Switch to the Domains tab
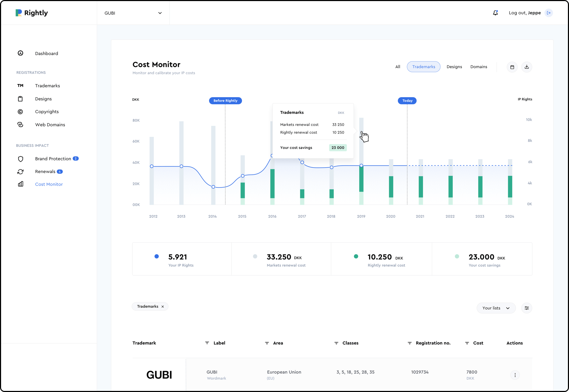 [x=479, y=67]
